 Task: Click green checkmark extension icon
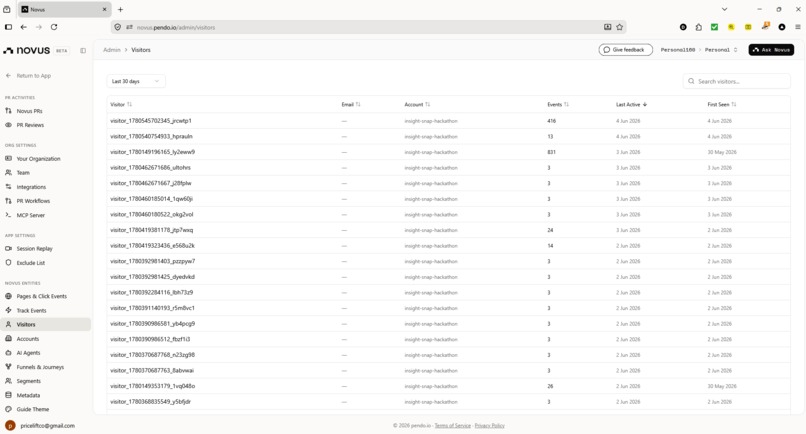click(x=714, y=27)
